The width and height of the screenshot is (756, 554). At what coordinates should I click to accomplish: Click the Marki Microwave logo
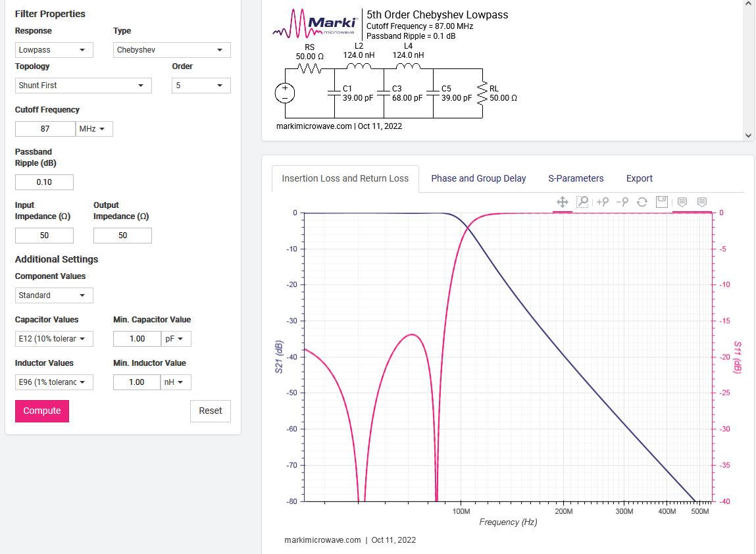[315, 23]
